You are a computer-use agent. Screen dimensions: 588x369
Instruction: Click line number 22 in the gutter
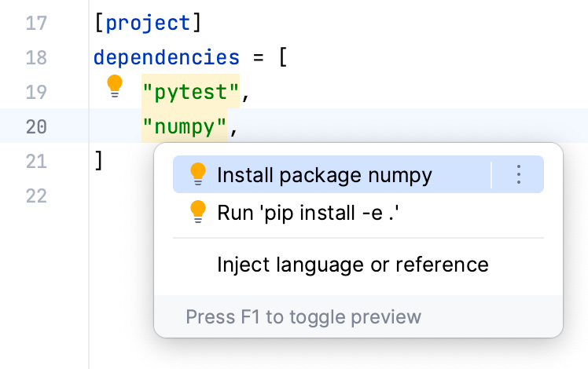[36, 195]
